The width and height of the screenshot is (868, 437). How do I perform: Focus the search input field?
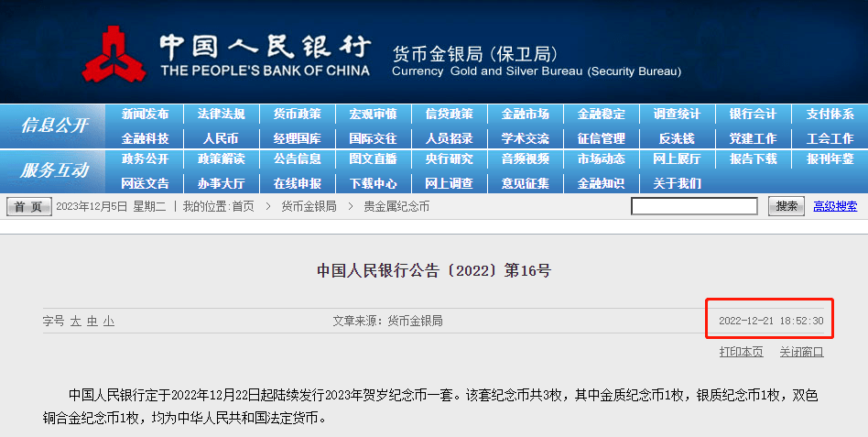(694, 206)
